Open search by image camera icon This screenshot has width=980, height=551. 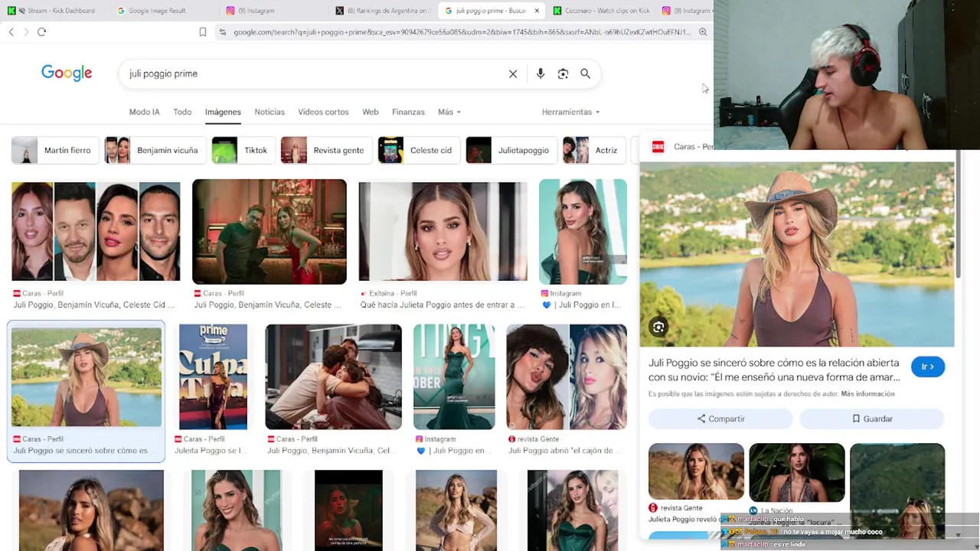tap(563, 74)
